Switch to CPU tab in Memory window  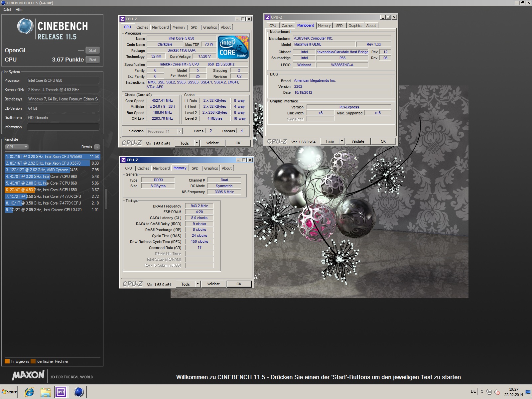(x=129, y=168)
